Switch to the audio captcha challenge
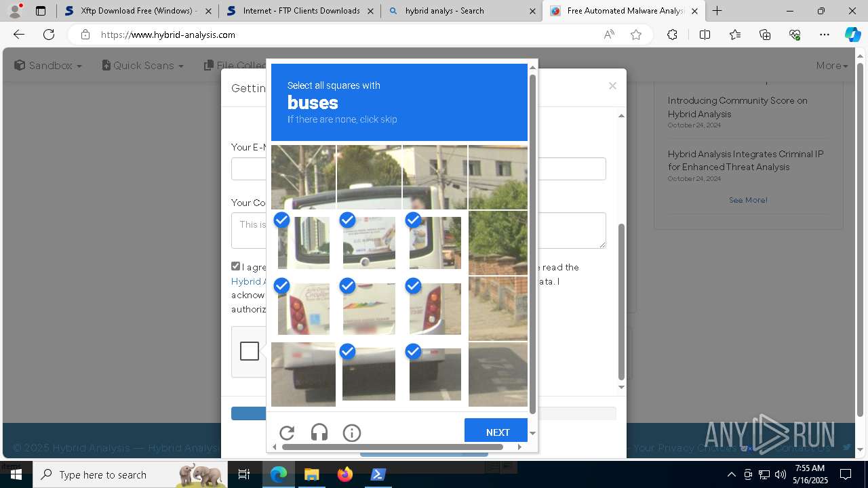Viewport: 868px width, 488px height. coord(319,432)
